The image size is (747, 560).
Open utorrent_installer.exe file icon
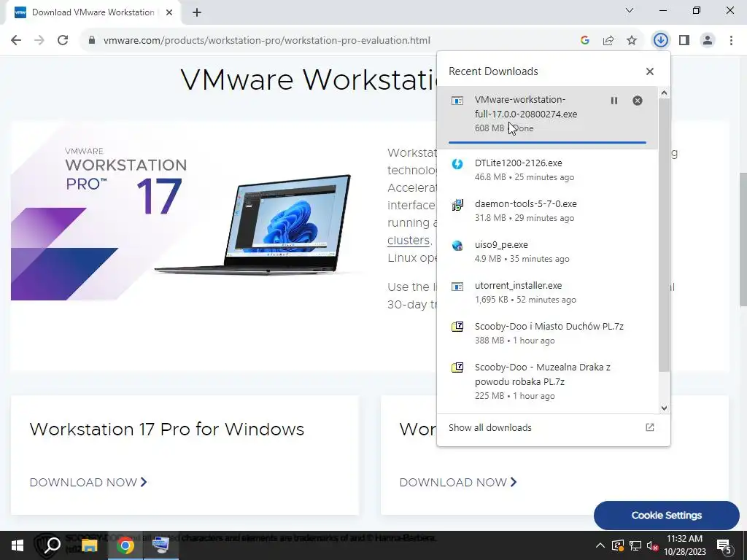point(457,287)
